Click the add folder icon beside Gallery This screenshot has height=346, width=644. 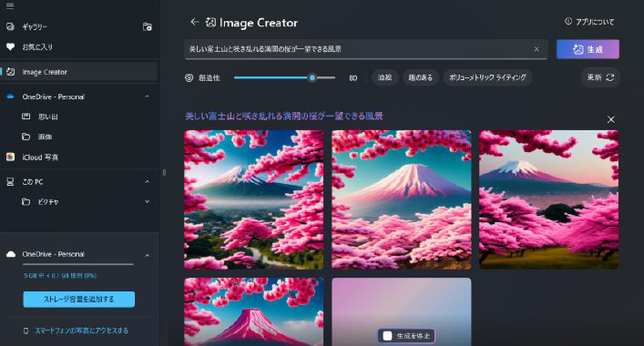147,26
